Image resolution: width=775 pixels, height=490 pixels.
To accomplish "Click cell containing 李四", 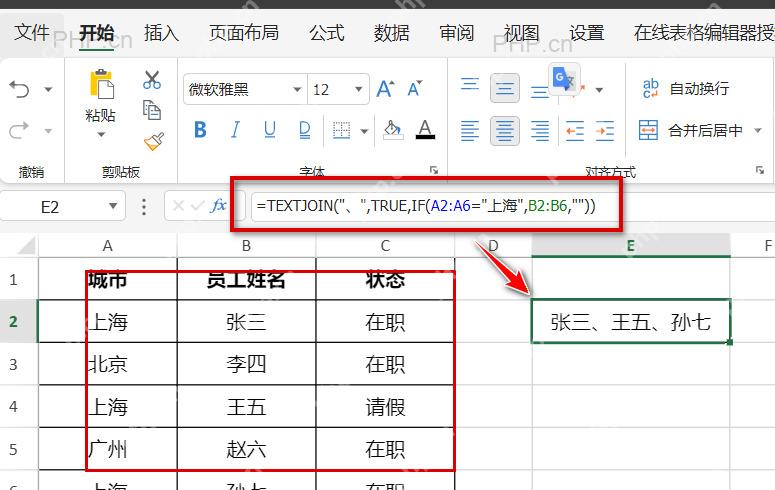I will tap(247, 364).
